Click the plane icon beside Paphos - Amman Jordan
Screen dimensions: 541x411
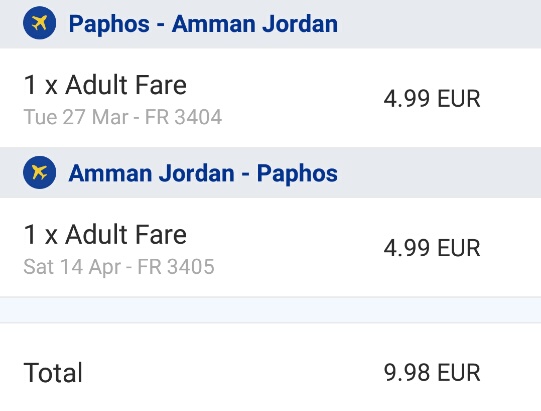pyautogui.click(x=39, y=23)
